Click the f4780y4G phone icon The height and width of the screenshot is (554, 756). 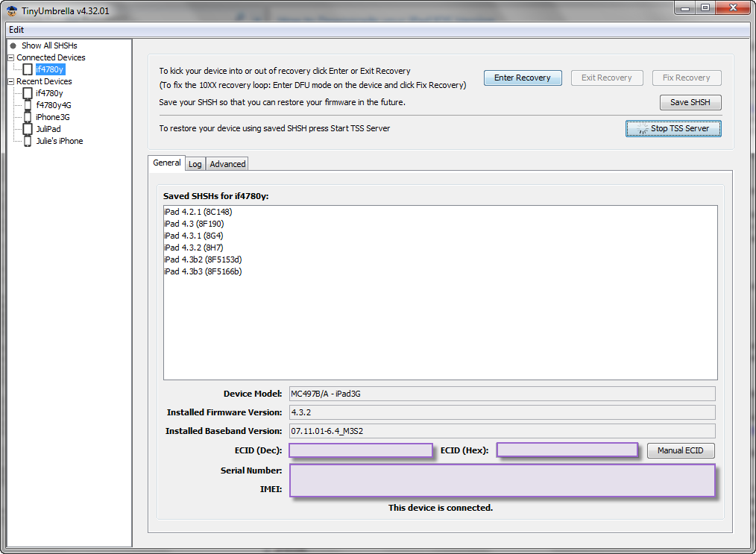pyautogui.click(x=28, y=105)
